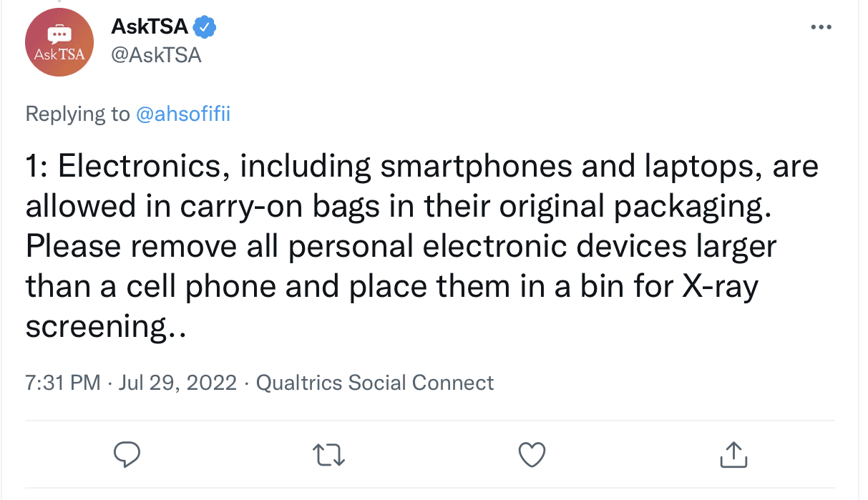Click the word 'Electronics' in the tweet
The height and width of the screenshot is (500, 868).
coord(140,167)
